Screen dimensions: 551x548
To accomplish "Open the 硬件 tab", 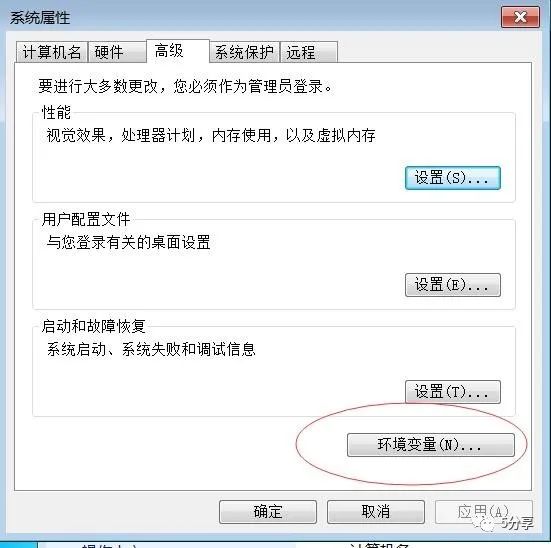I will tap(117, 52).
